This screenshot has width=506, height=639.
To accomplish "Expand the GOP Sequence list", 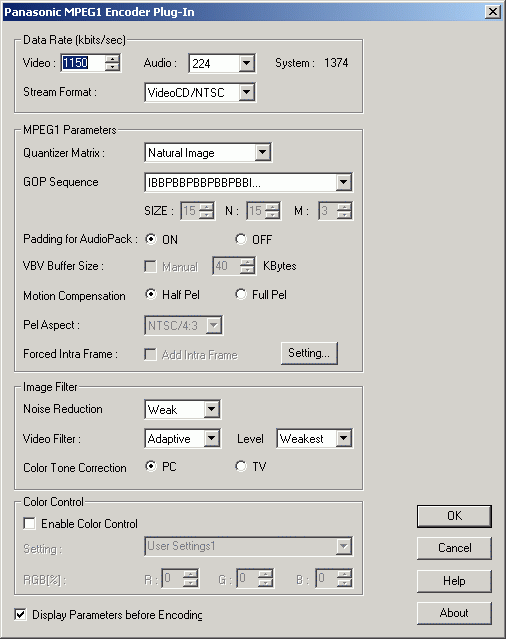I will point(343,182).
